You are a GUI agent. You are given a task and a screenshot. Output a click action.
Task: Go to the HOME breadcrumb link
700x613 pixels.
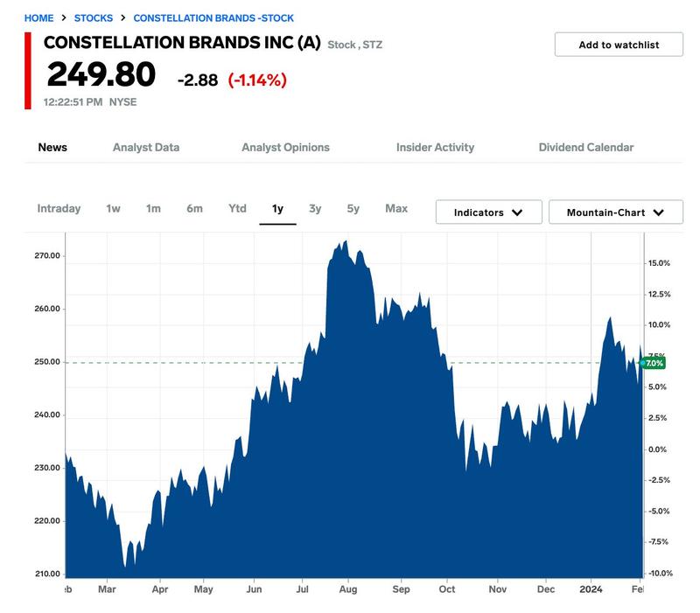tap(38, 18)
